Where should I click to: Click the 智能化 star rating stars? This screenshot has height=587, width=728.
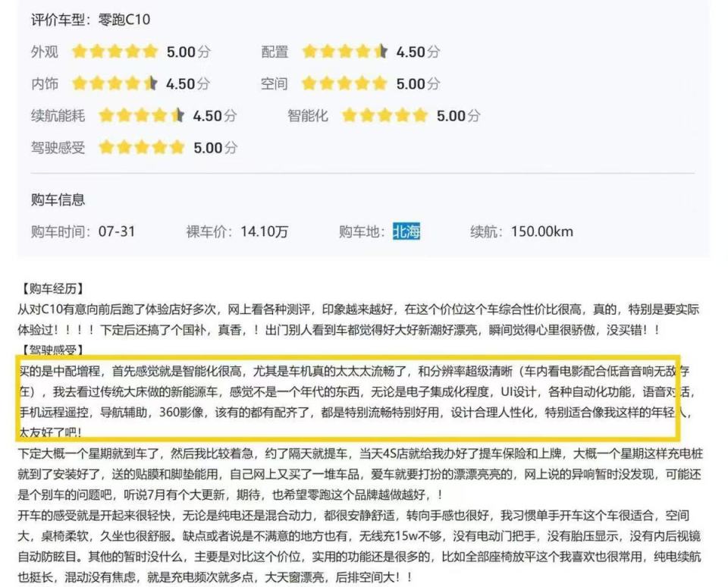(x=385, y=115)
